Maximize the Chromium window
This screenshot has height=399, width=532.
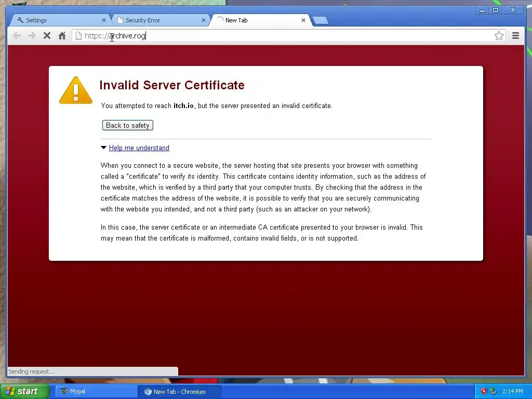point(496,10)
